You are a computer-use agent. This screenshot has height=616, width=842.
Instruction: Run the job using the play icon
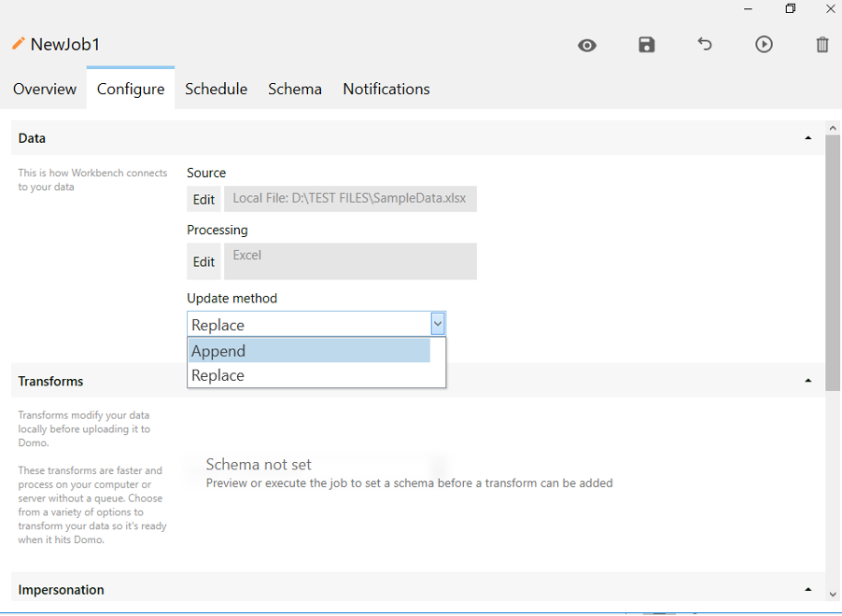[x=764, y=45]
